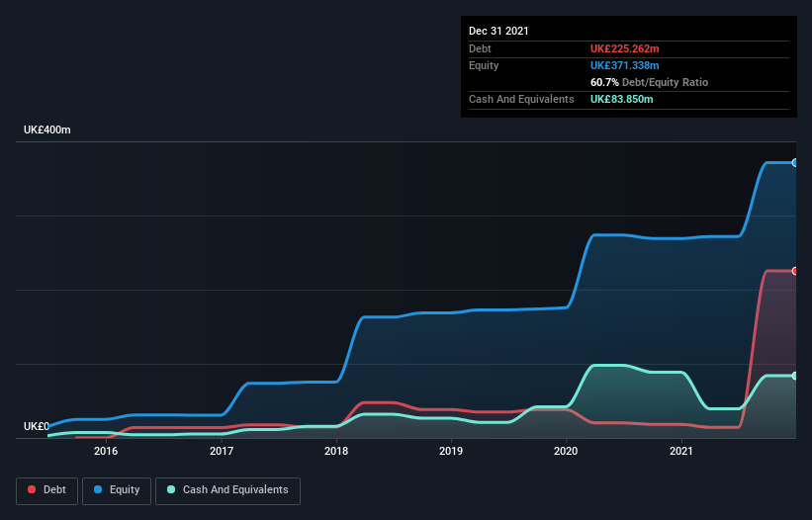Click the Dec 31 2021 tooltip date
The width and height of the screenshot is (812, 520).
tap(498, 31)
